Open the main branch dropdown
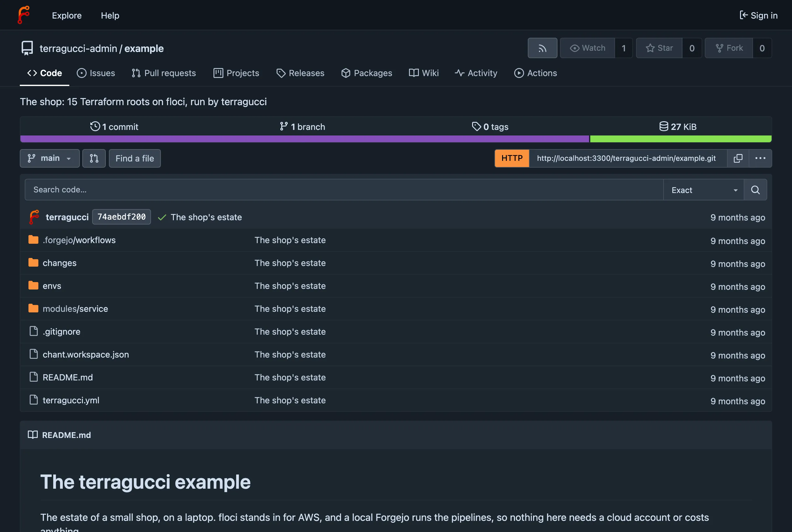 [49, 158]
